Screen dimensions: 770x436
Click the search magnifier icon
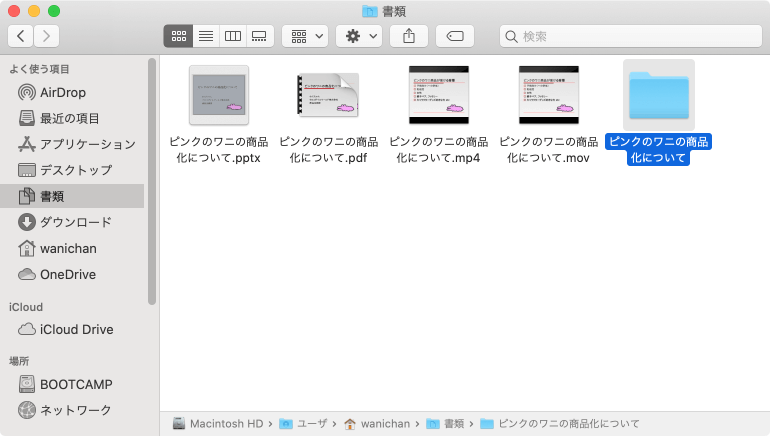(511, 37)
